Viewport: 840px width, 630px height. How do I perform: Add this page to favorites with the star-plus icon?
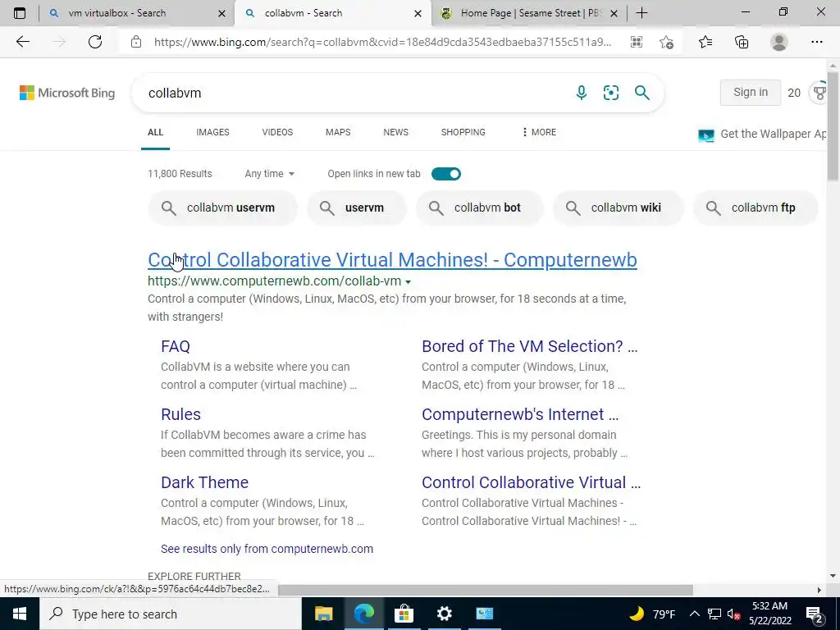click(x=666, y=42)
